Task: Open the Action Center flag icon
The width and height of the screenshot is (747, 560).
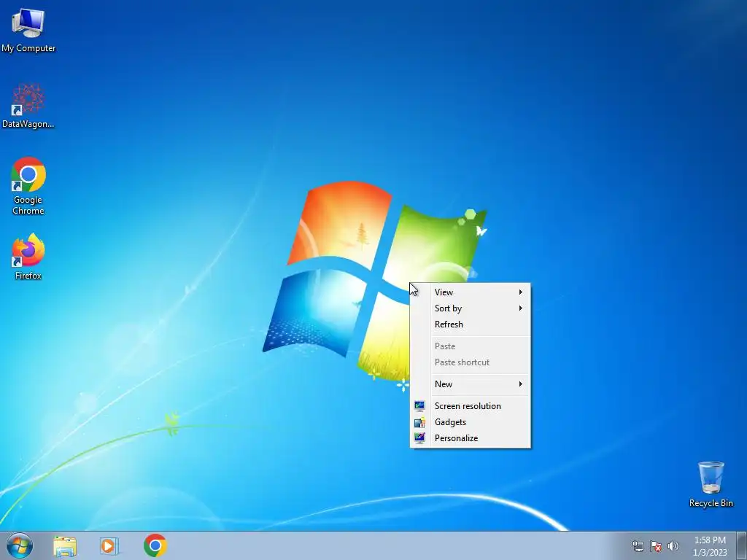Action: tap(656, 546)
